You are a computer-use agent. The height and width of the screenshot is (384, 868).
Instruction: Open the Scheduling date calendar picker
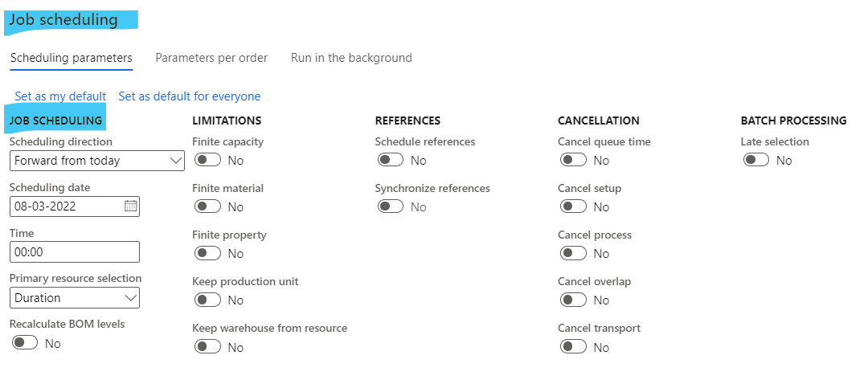(x=130, y=206)
